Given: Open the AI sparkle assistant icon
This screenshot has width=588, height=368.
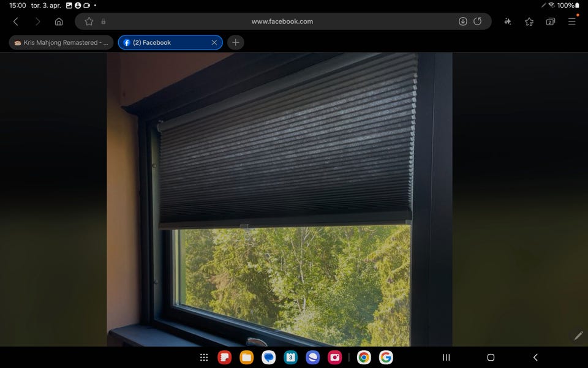Looking at the screenshot, I should 508,21.
